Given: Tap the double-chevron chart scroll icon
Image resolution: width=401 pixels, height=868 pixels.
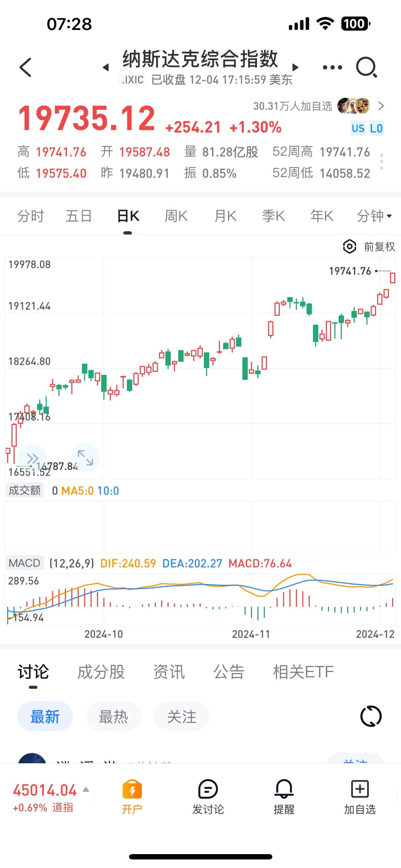Looking at the screenshot, I should [x=32, y=458].
